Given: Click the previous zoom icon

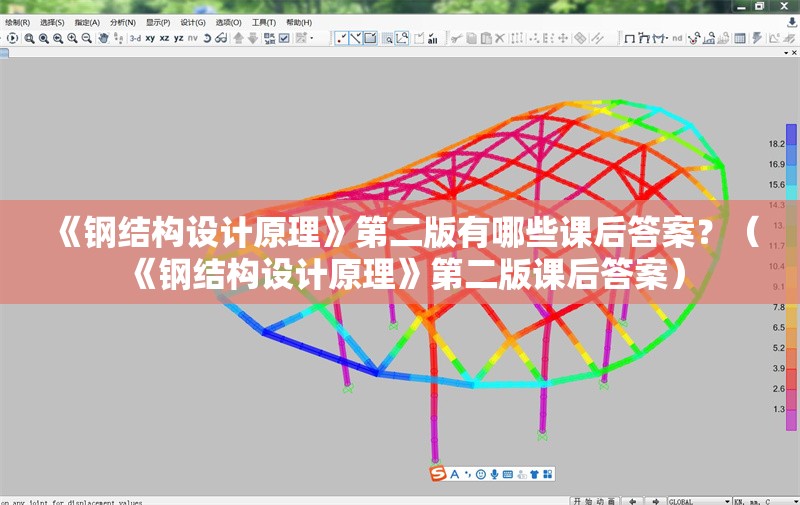Looking at the screenshot, I should pyautogui.click(x=58, y=38).
